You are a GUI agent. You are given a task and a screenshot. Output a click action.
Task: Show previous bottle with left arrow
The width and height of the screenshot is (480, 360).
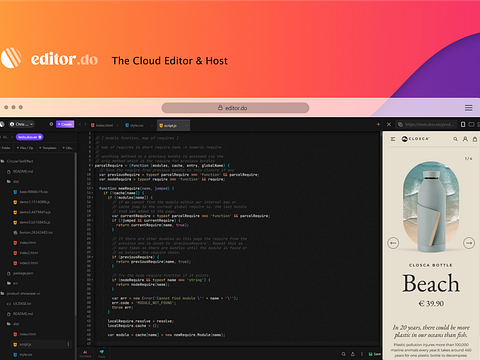click(x=393, y=243)
